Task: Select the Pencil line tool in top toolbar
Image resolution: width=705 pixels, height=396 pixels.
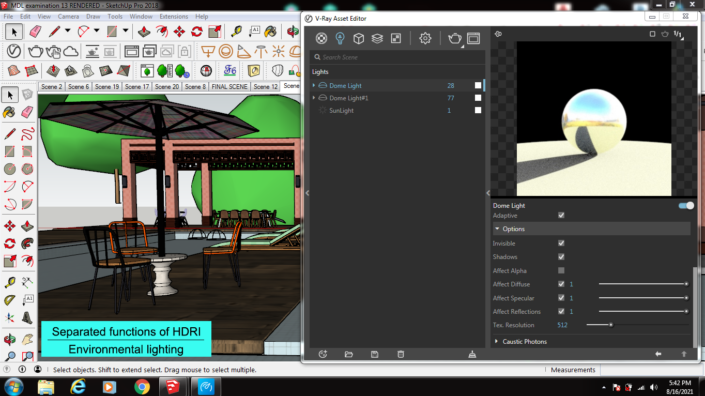Action: tap(54, 31)
